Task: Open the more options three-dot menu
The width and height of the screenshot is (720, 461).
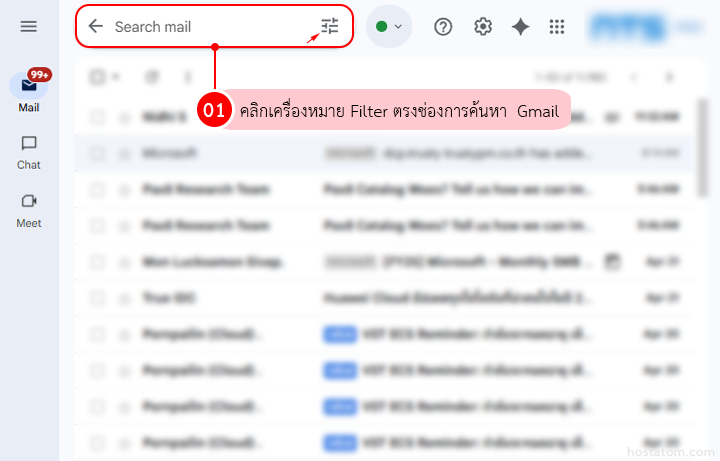Action: point(187,77)
